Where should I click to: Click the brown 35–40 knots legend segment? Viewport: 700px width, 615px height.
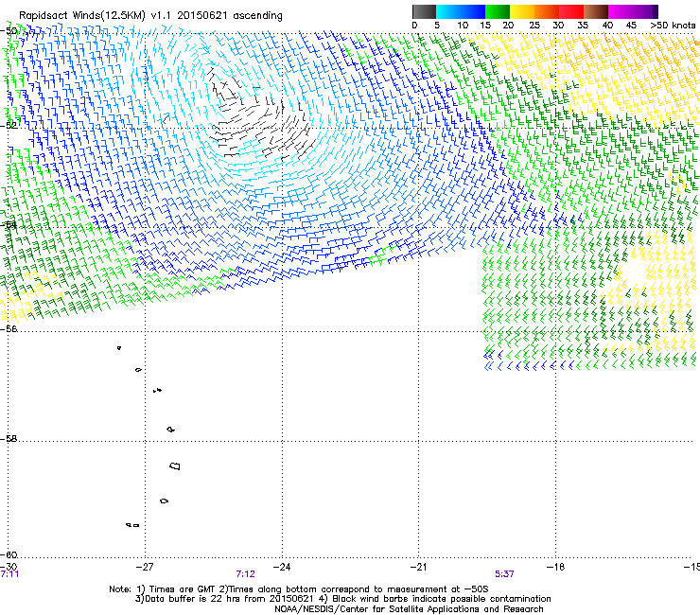pyautogui.click(x=596, y=11)
